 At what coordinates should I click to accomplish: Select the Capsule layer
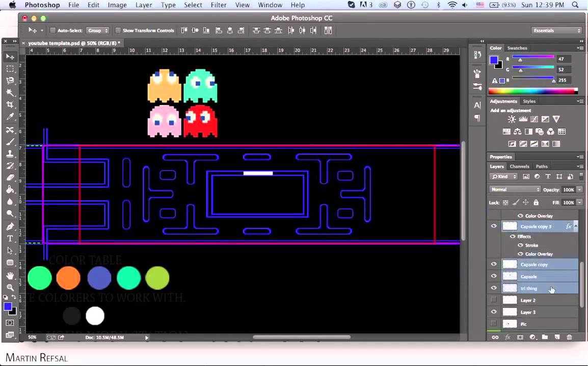pyautogui.click(x=540, y=276)
